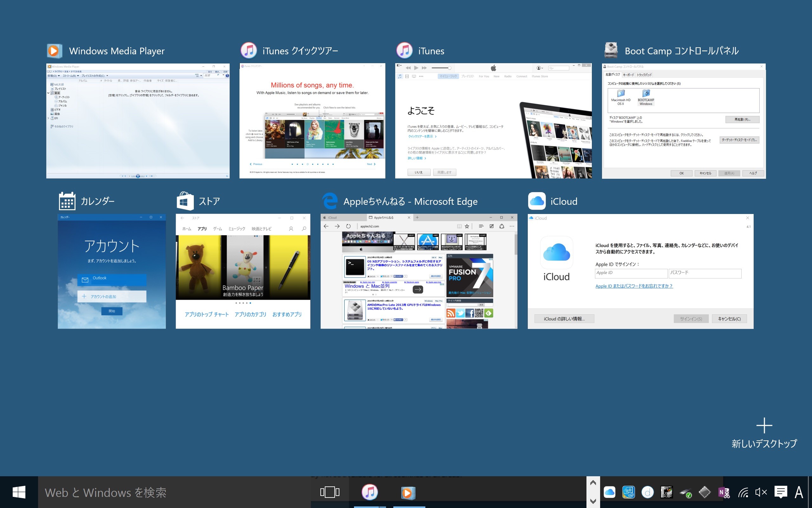Open the ゲーム tab in Store window

[x=217, y=229]
